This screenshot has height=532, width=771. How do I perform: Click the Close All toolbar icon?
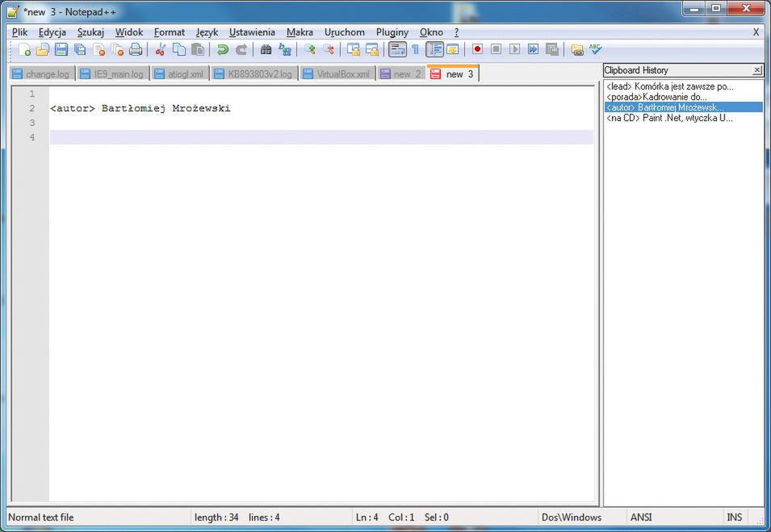pyautogui.click(x=117, y=49)
